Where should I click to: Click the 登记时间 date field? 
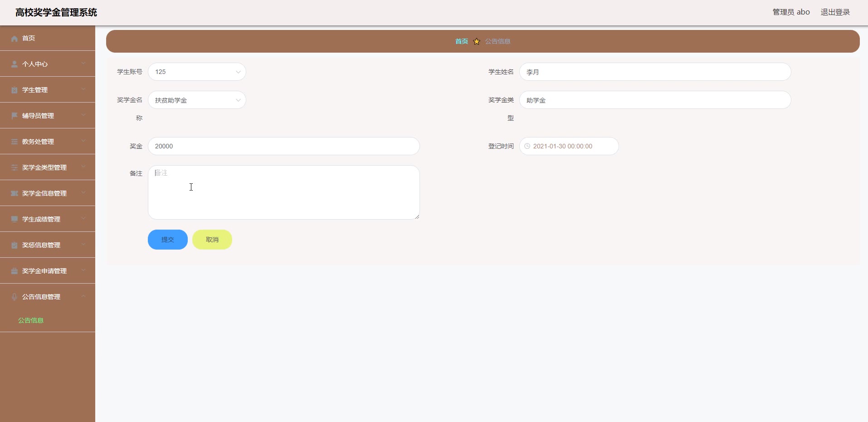(x=569, y=146)
